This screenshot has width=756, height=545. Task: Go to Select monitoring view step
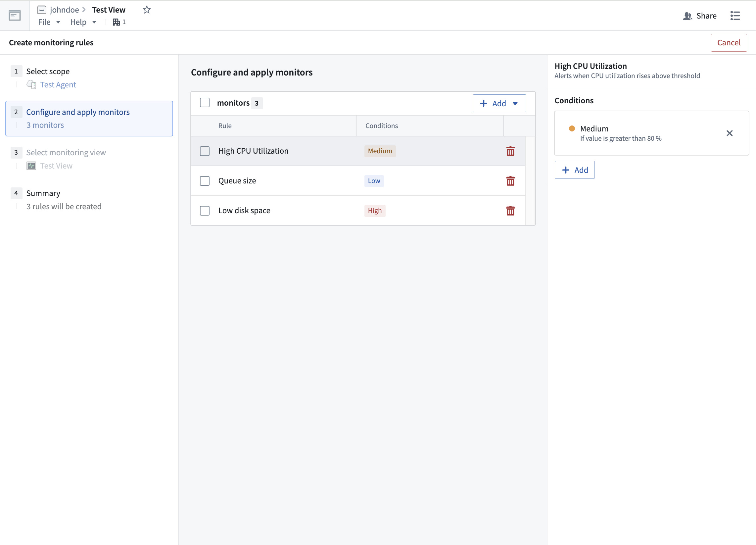pos(66,152)
